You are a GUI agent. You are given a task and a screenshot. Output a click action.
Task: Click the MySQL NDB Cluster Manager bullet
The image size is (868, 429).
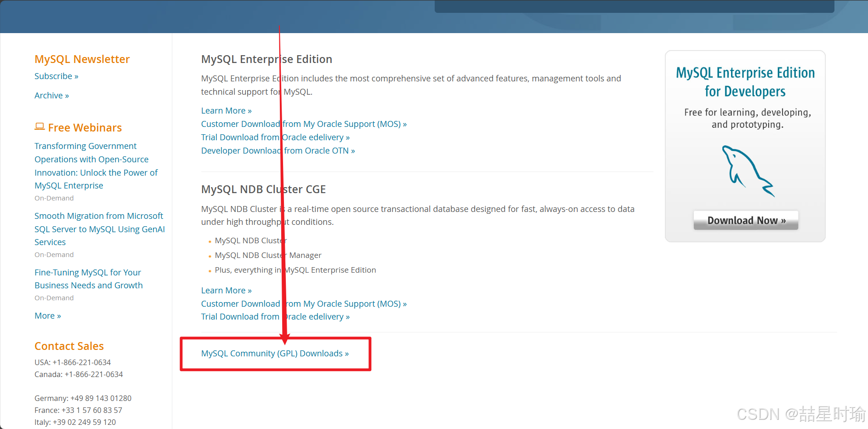(x=268, y=256)
